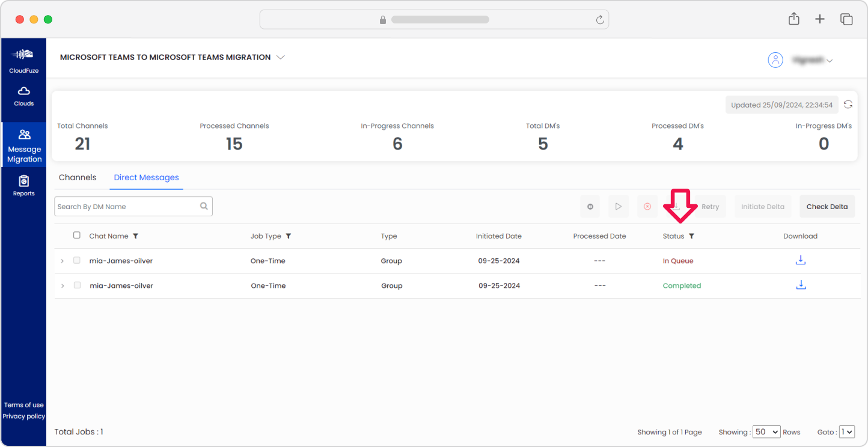
Task: Click the Retry button
Action: coord(710,207)
